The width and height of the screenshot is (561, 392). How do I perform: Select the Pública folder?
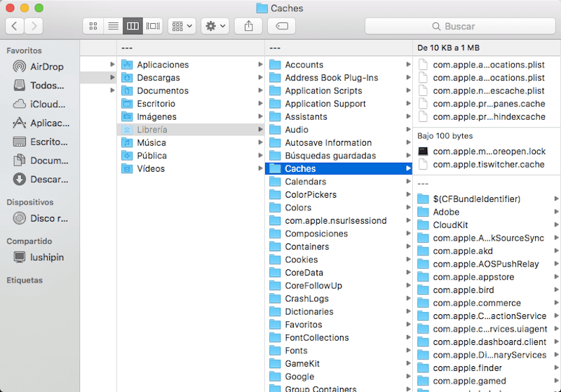click(191, 156)
